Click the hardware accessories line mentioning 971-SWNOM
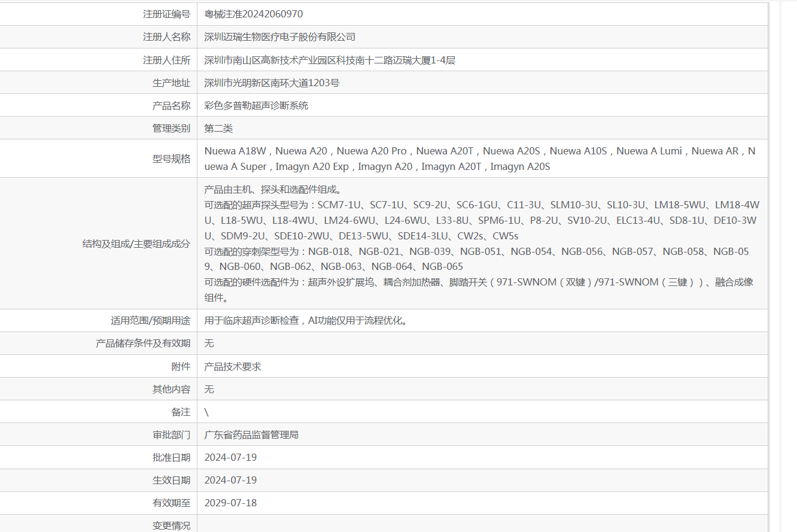Screen dimensions: 797x532 (x=479, y=282)
